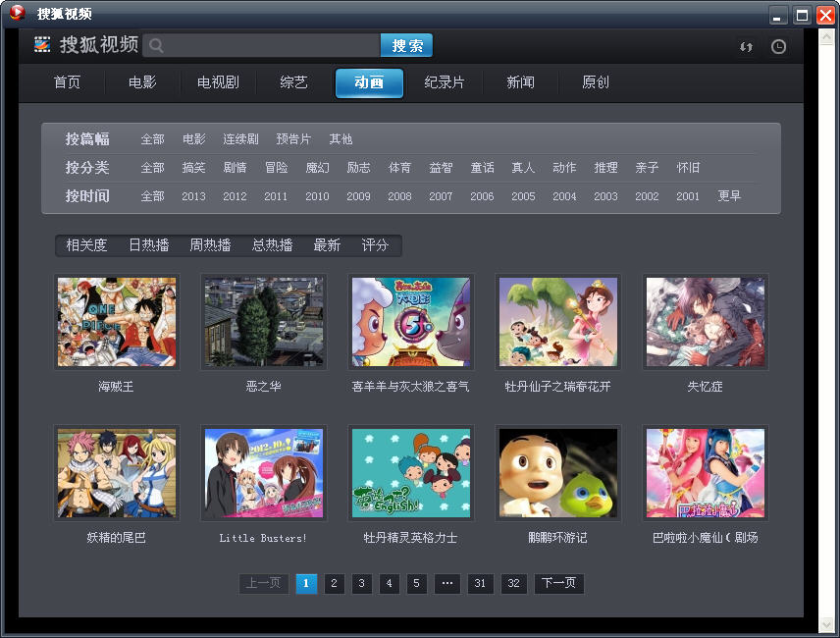Open the 喜羊羊与灰太狼 thumbnail

411,322
